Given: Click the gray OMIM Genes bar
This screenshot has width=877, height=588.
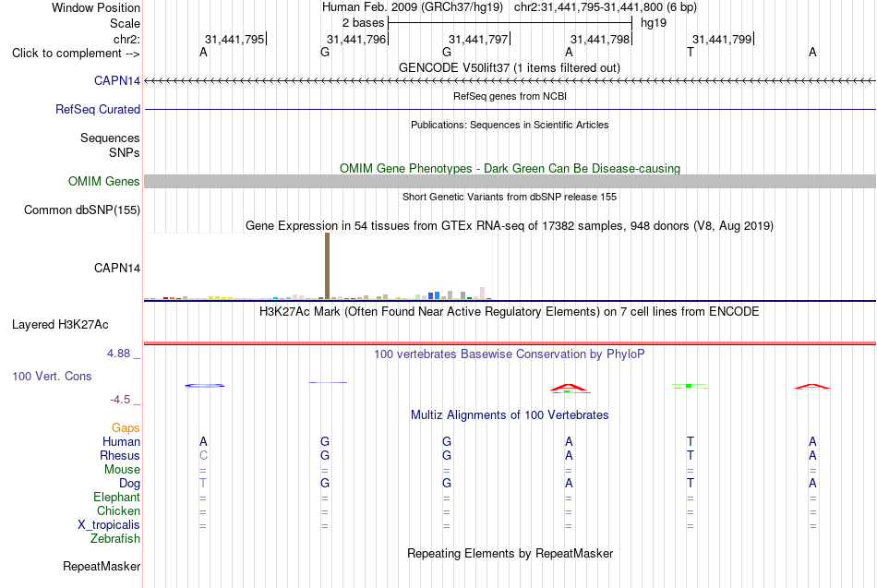Looking at the screenshot, I should tap(511, 181).
